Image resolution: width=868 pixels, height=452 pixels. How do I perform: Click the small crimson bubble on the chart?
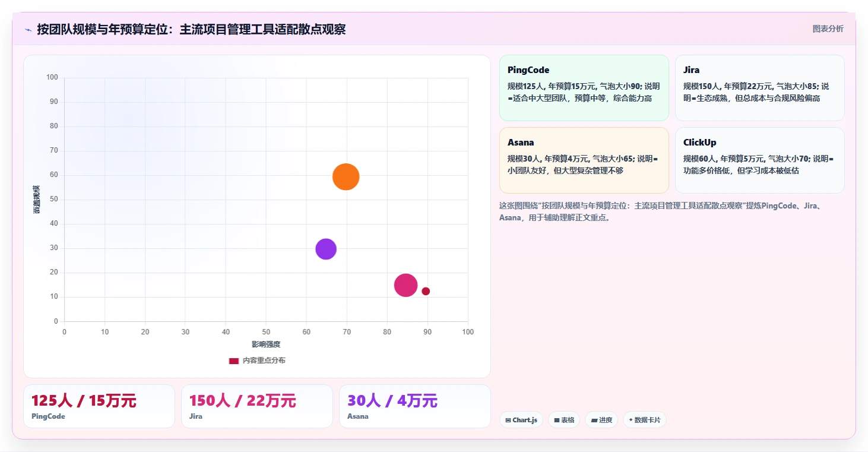(x=426, y=291)
